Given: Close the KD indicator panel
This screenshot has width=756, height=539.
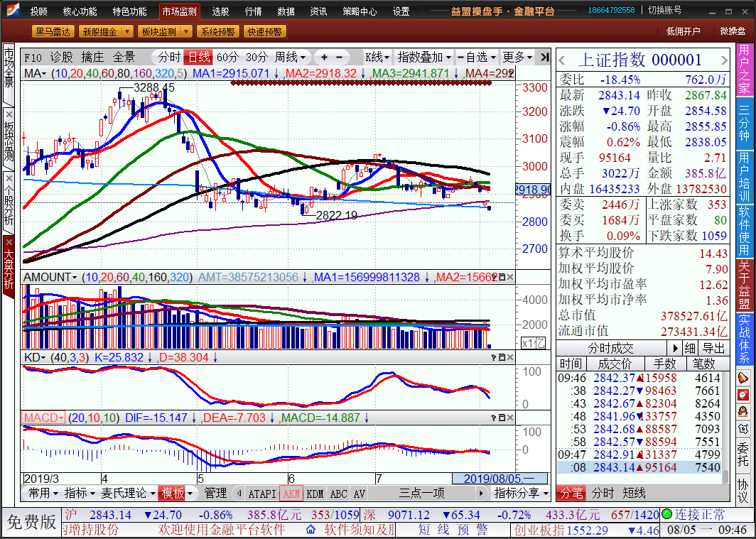Looking at the screenshot, I should (x=510, y=357).
